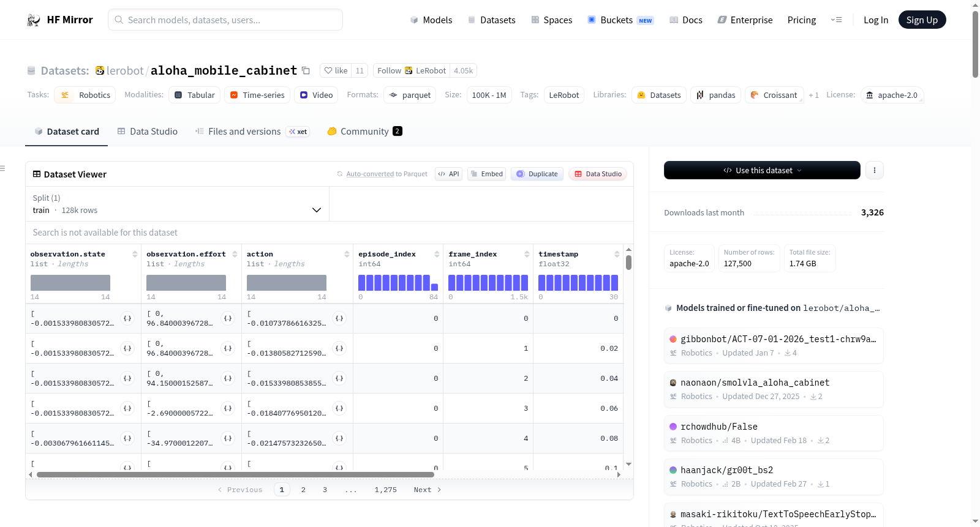Click the API button in Dataset Viewer
This screenshot has width=980, height=527.
click(448, 174)
